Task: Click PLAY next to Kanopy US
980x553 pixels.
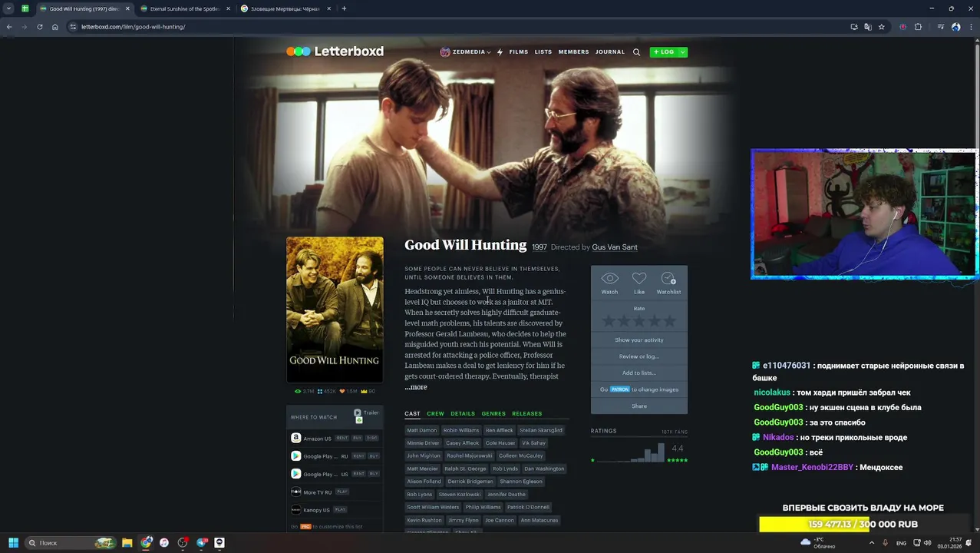Action: (x=341, y=510)
